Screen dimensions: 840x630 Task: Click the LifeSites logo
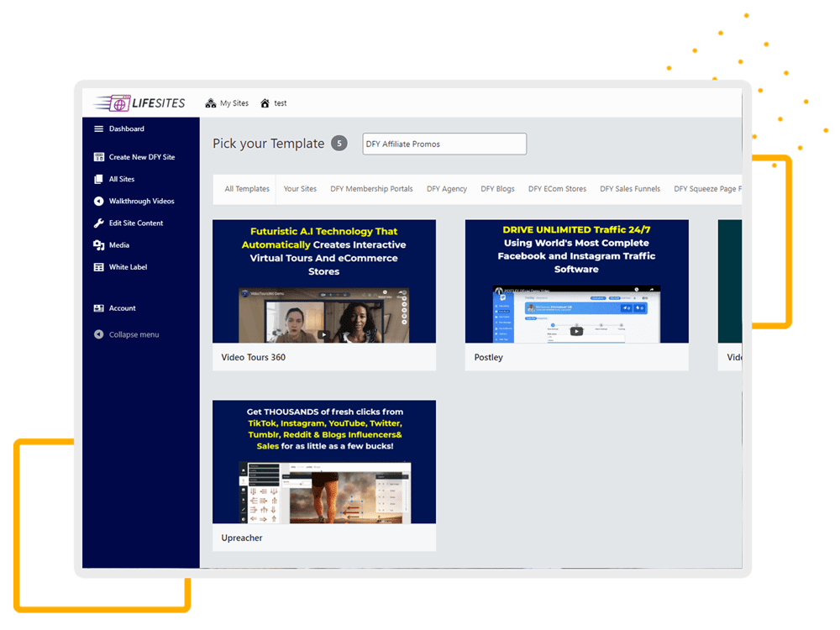139,102
